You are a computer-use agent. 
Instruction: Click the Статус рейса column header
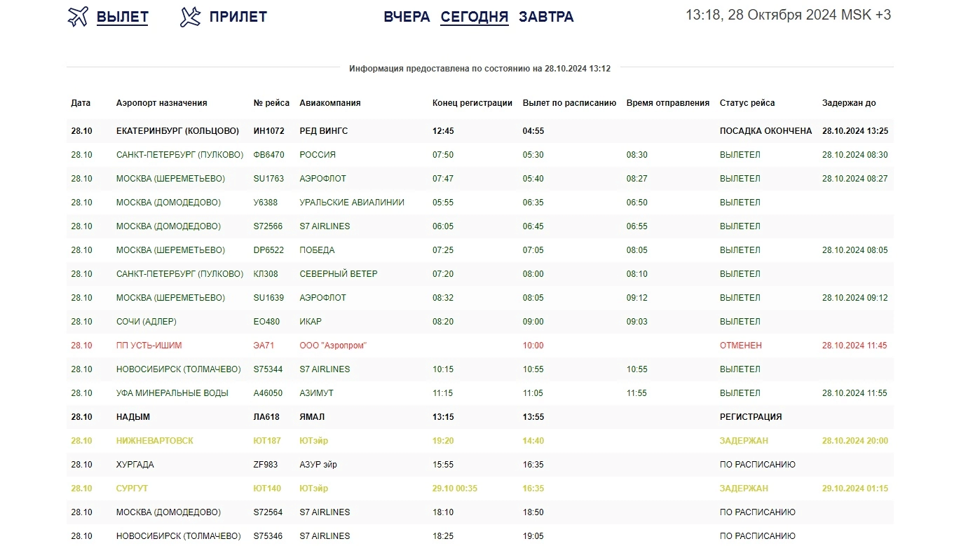[747, 103]
